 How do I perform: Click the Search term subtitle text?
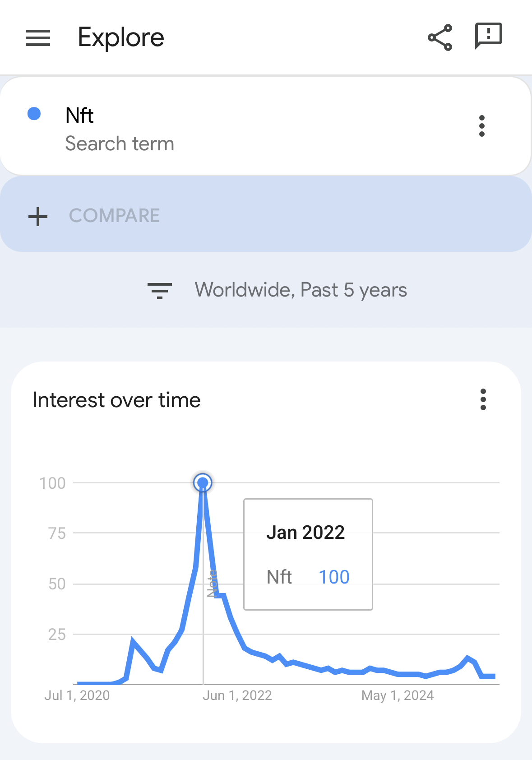120,144
